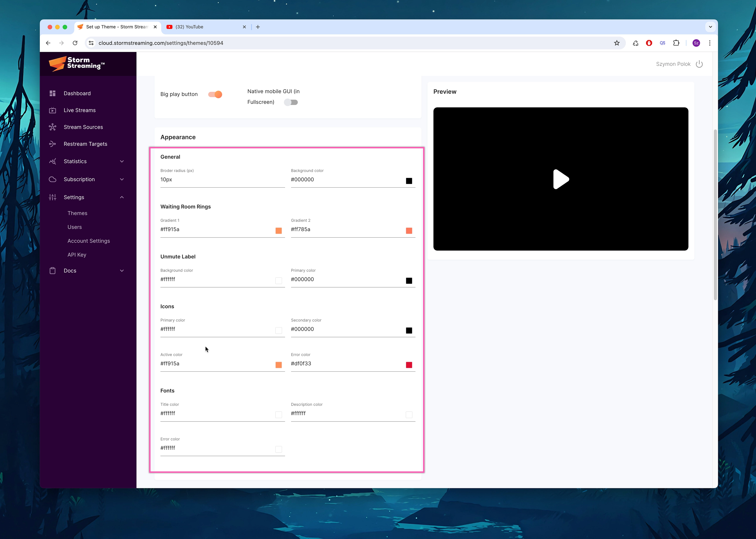756x539 pixels.
Task: Click the browser bookmark star icon
Action: coord(617,43)
